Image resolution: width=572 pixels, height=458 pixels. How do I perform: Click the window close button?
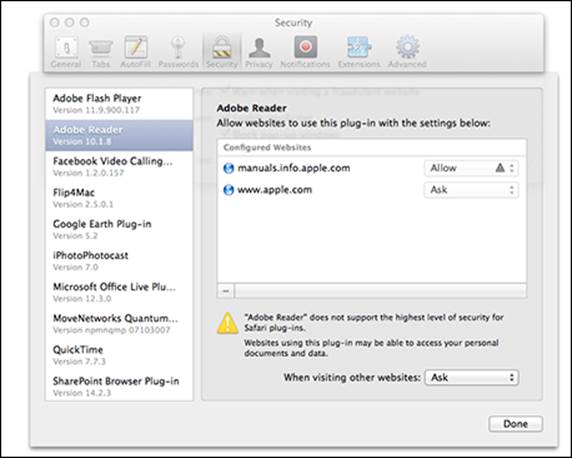click(x=55, y=23)
